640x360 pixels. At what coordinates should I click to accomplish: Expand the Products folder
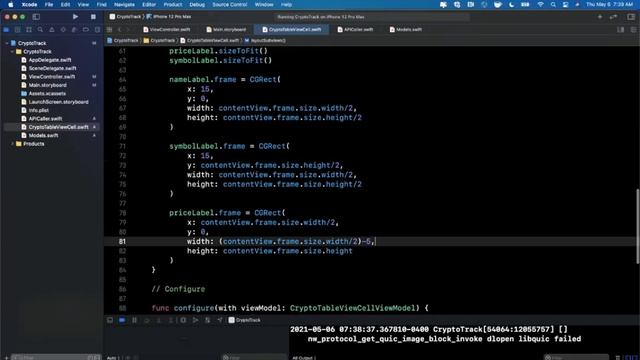12,144
